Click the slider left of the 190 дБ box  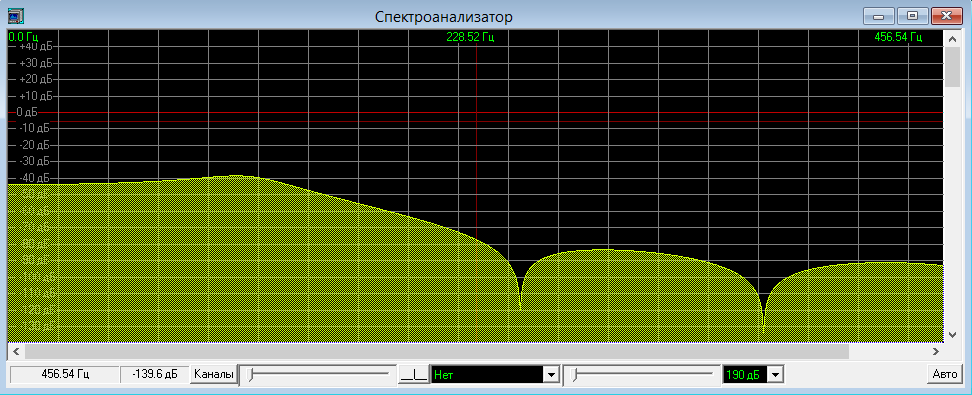[642, 375]
